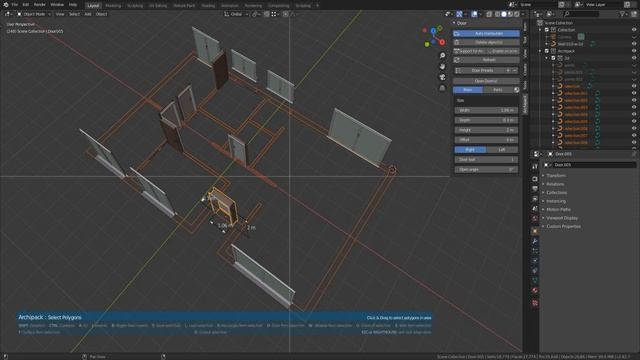Viewport: 640px width, 360px height.
Task: Open the File menu
Action: 15,4
